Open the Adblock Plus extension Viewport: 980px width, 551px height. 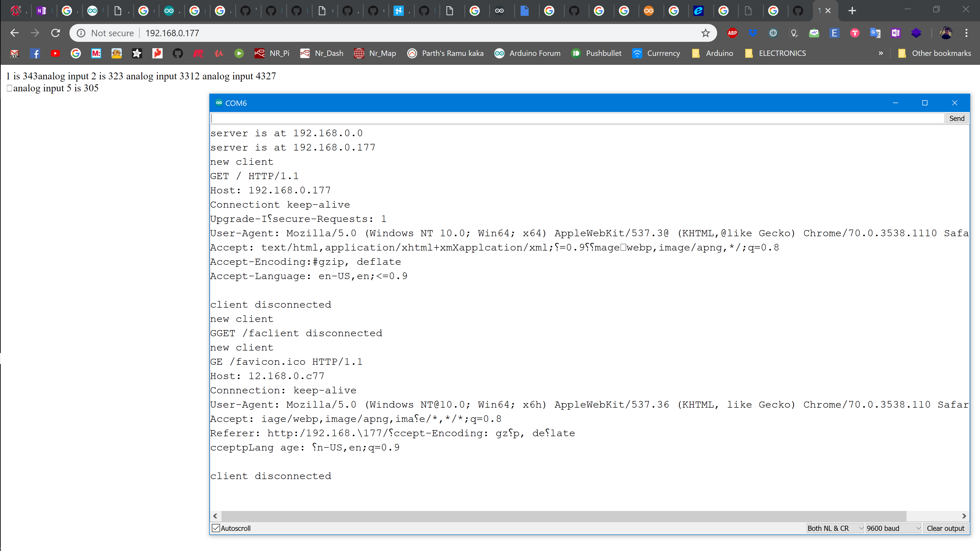(x=732, y=33)
